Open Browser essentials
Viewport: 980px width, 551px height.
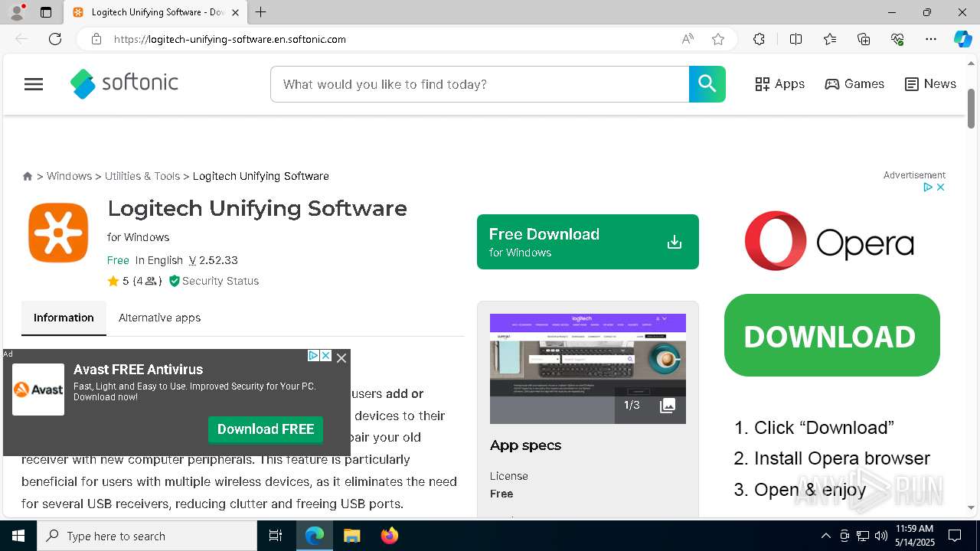[897, 39]
